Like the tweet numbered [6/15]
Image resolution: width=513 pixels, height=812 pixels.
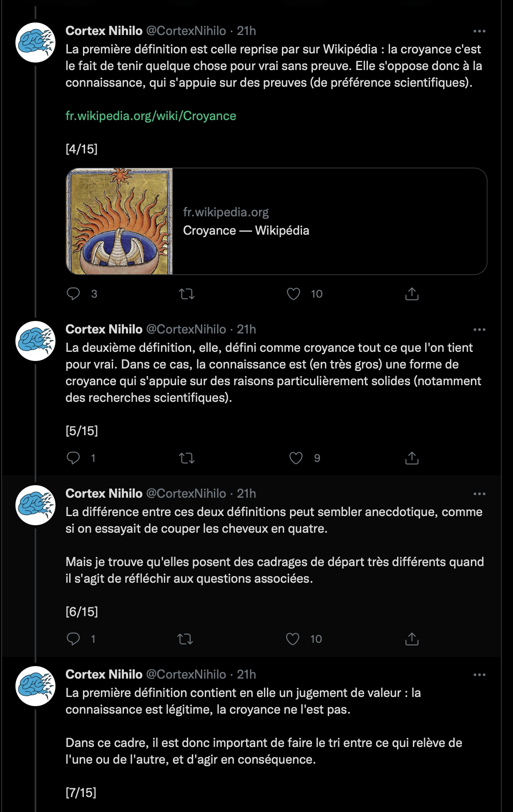pos(293,639)
